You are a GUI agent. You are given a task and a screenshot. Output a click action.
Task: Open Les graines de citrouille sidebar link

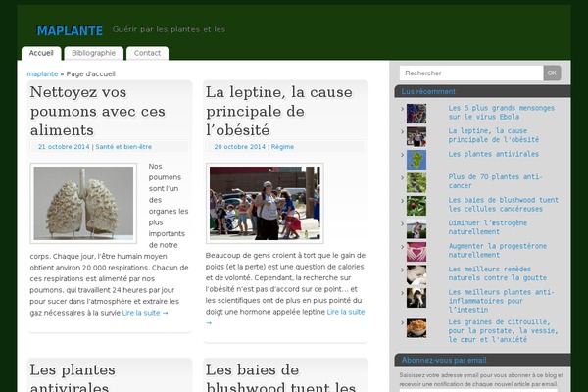pos(503,331)
